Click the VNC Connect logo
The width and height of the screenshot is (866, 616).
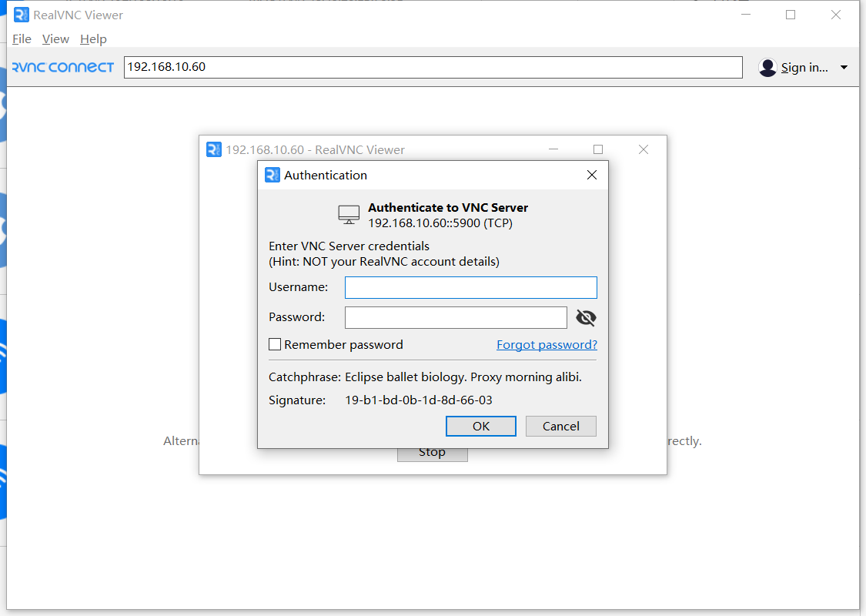(63, 68)
